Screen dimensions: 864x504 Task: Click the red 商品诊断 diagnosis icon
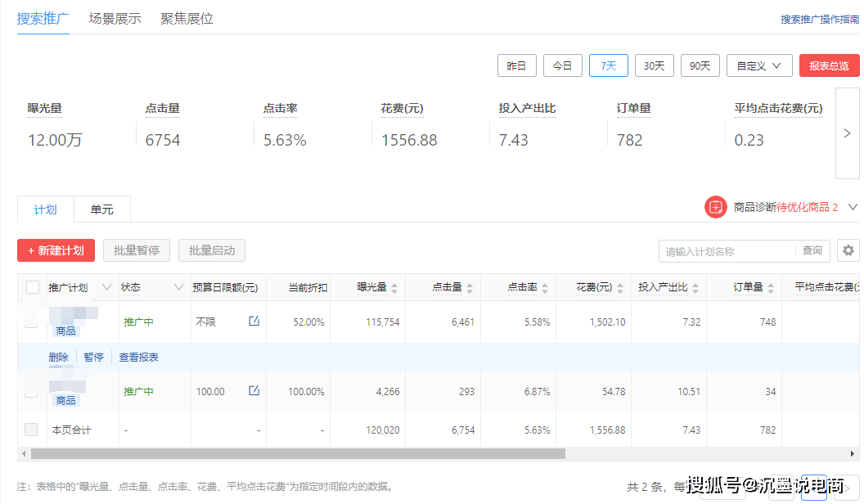coord(715,207)
